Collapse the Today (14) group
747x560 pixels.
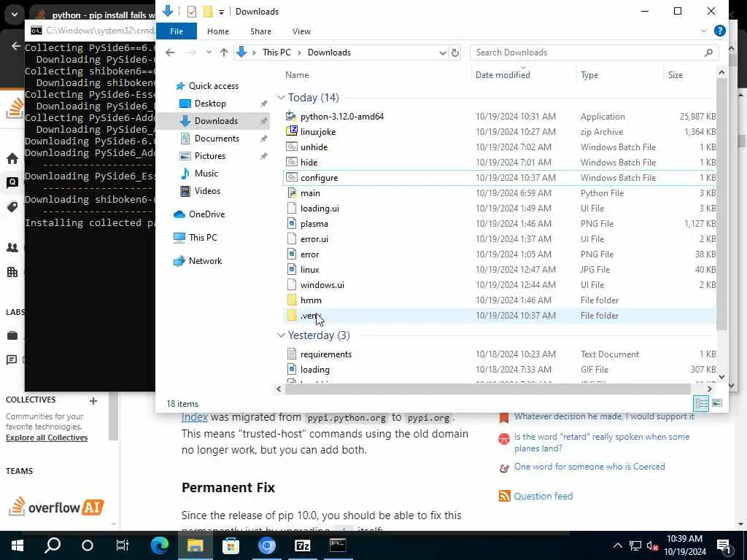click(281, 98)
